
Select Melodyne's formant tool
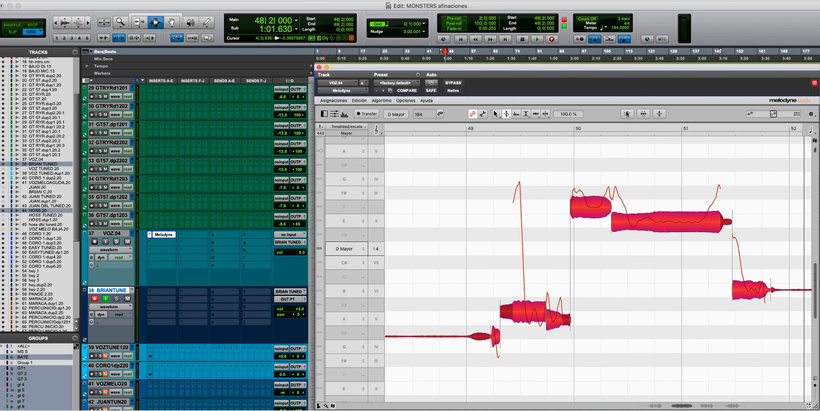click(x=516, y=113)
